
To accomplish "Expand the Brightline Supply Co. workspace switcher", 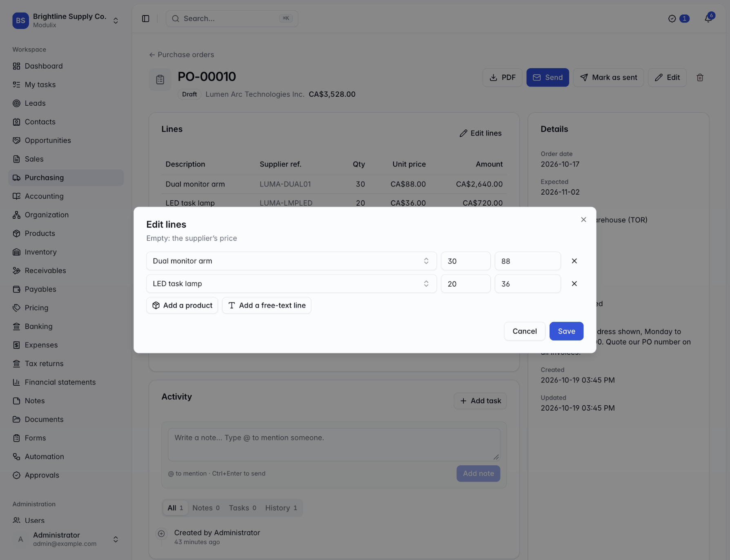I will [66, 20].
